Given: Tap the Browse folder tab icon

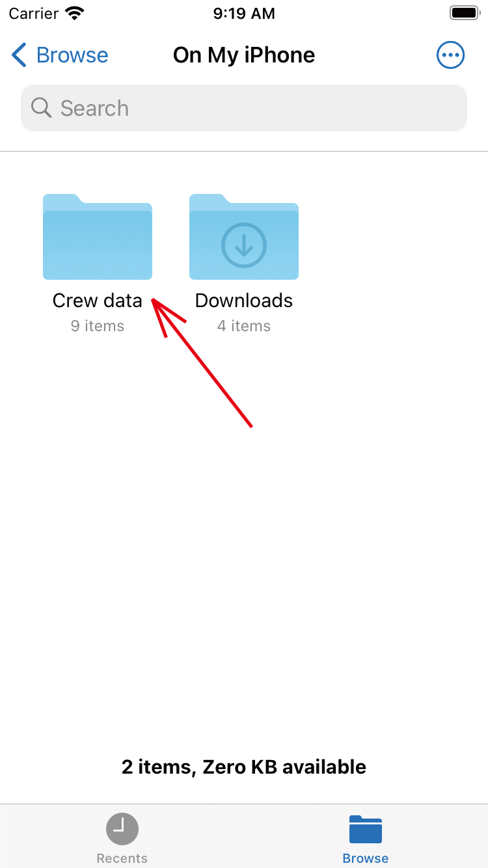Looking at the screenshot, I should (366, 829).
